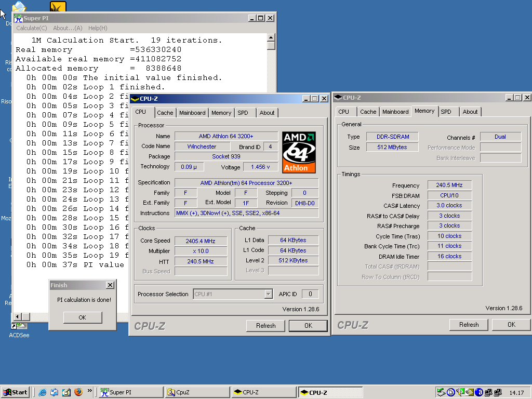Launch Mozilla Firefox from Quick Launch

coord(78,392)
